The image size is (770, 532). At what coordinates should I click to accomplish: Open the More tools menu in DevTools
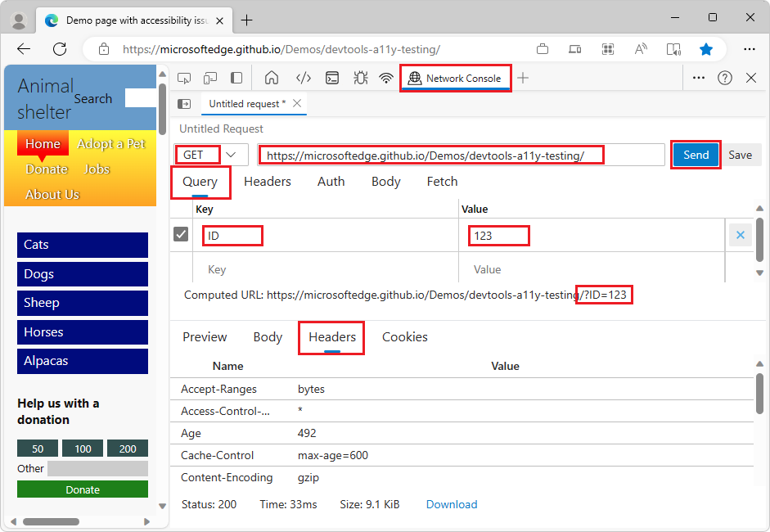698,77
